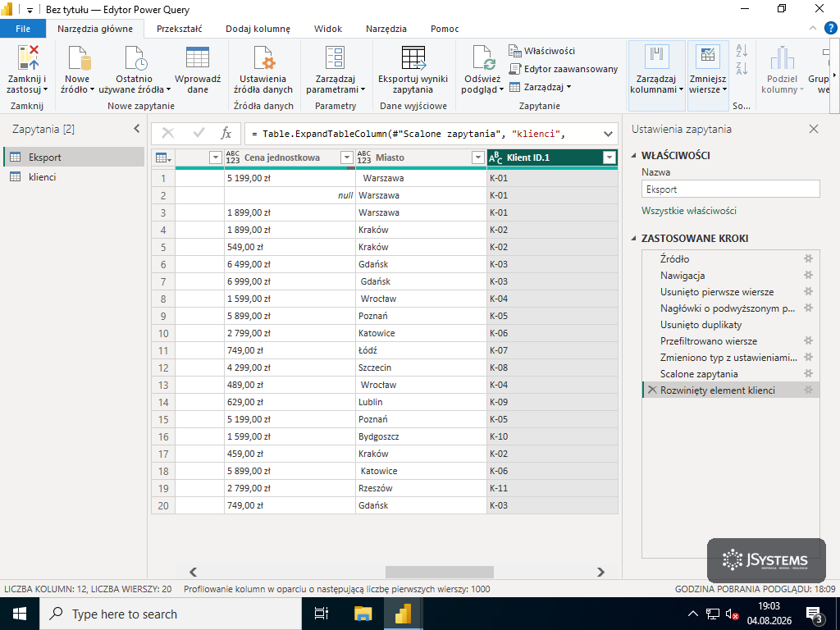Open Zarządzaj dropdown in Zapytanie group
The image size is (840, 630).
click(541, 87)
